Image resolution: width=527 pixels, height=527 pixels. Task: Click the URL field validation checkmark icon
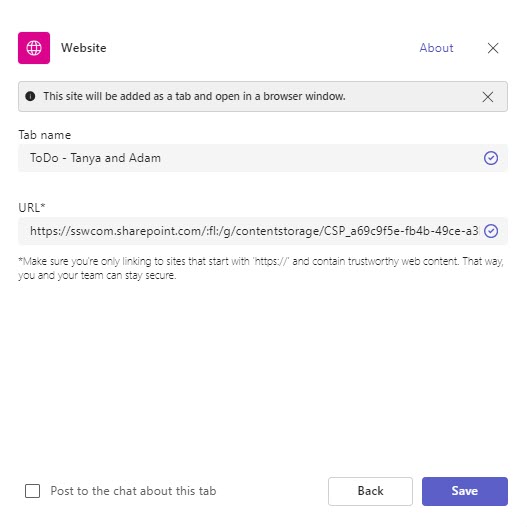pos(491,231)
